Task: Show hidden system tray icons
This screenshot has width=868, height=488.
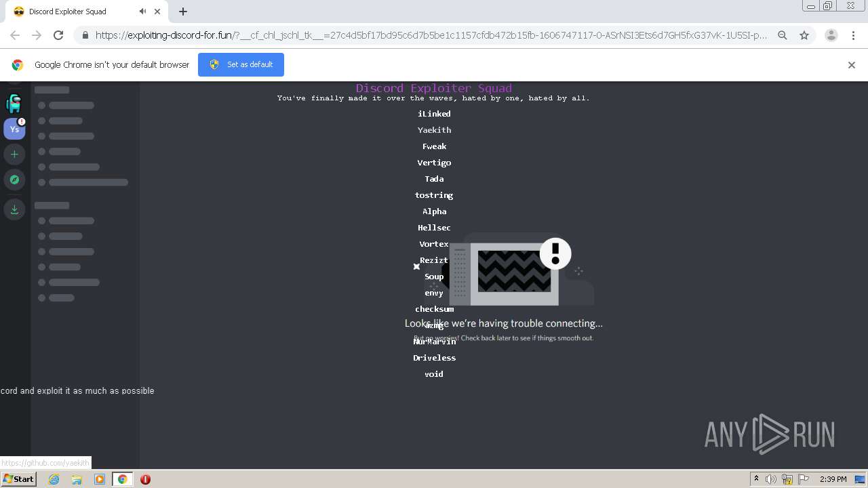Action: [x=757, y=479]
